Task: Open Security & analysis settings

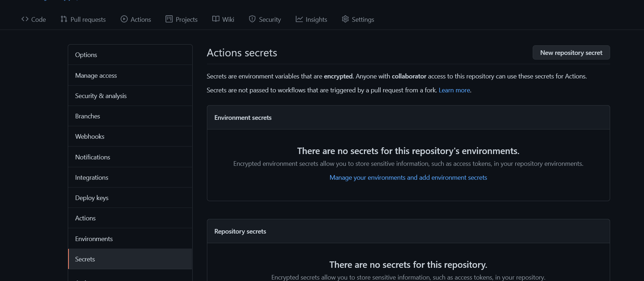Action: 130,96
